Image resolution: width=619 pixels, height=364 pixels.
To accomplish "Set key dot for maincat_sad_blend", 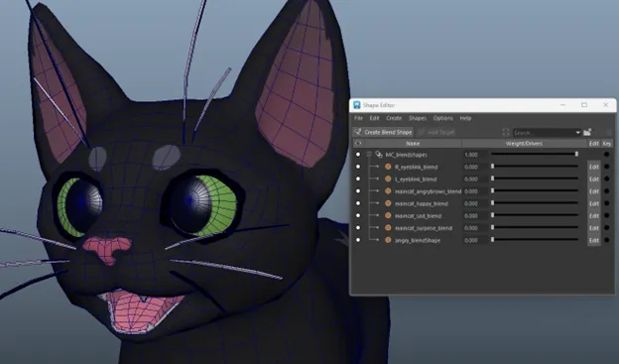I will [607, 215].
